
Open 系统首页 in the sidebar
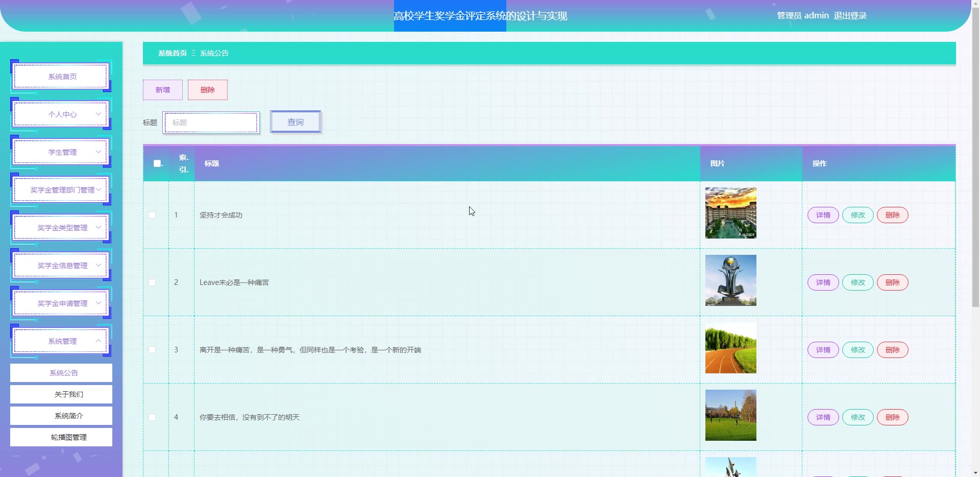click(61, 77)
